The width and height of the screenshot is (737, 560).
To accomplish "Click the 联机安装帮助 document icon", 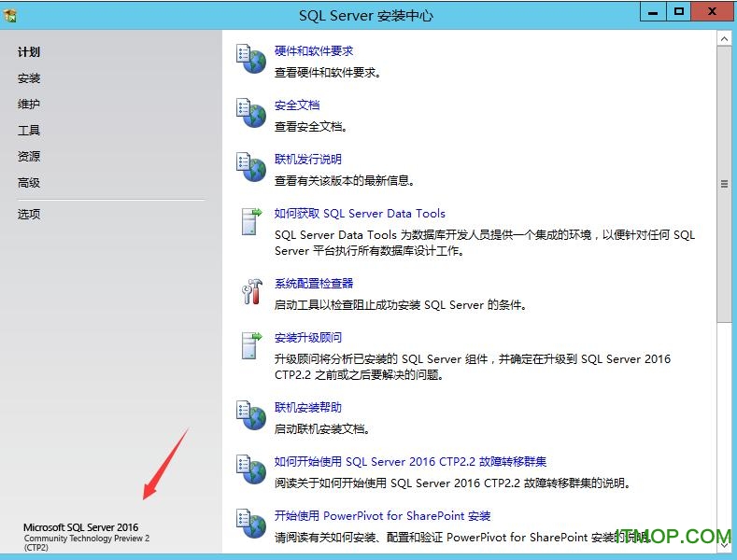I will click(249, 415).
